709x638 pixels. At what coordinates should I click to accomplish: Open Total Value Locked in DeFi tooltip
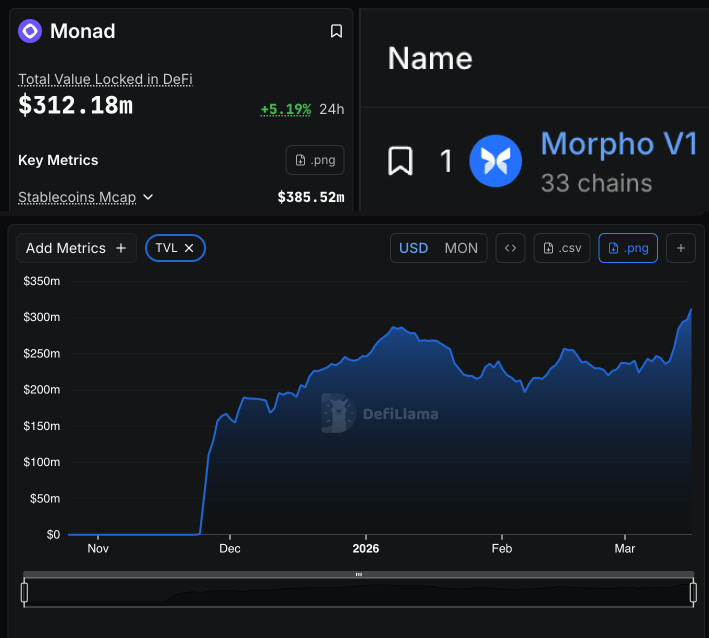pos(105,79)
